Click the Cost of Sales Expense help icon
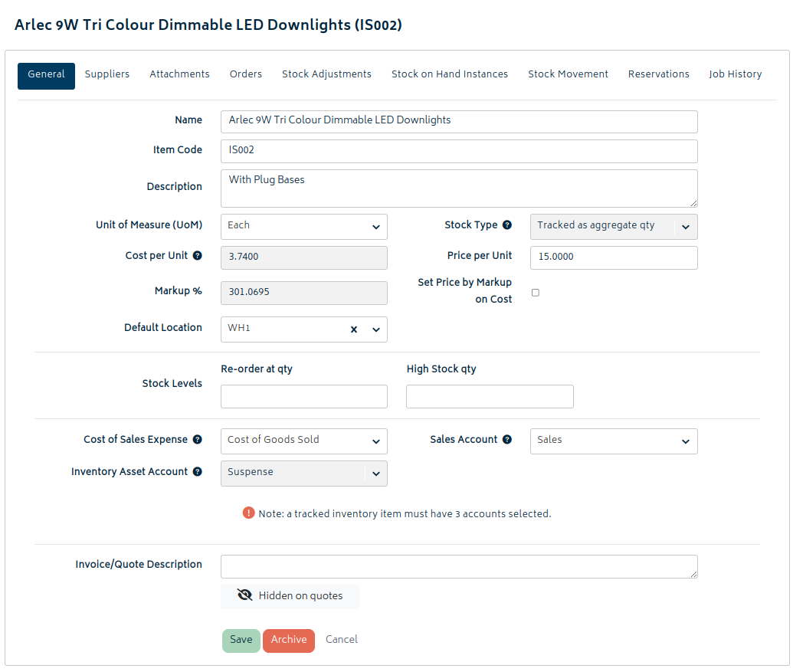The image size is (793, 672). pos(197,439)
